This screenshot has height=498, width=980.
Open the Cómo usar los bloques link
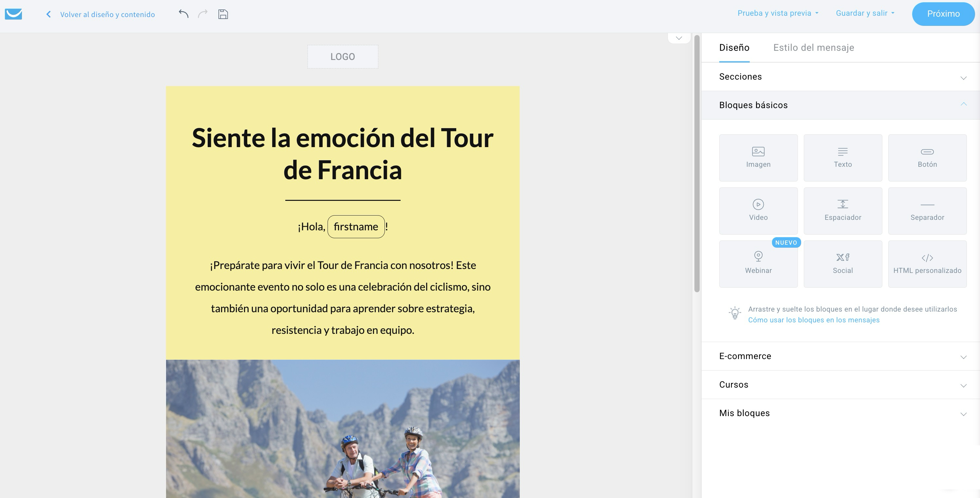tap(813, 320)
